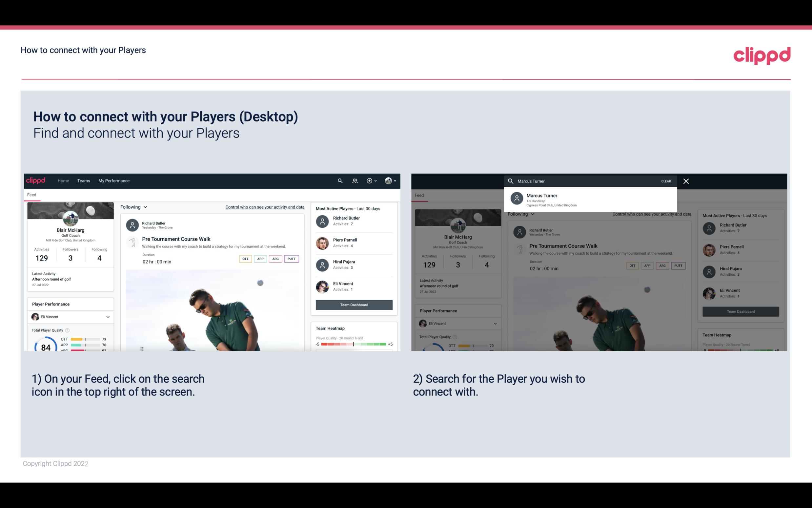Click the Team Dashboard button
Viewport: 812px width, 508px height.
tap(354, 304)
